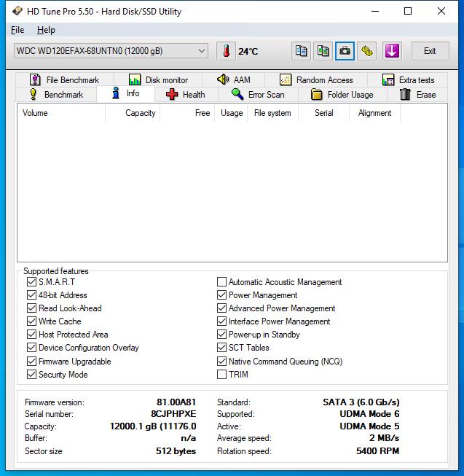Click the HD Tune Pro title bar icon
This screenshot has width=464, height=476.
[x=17, y=11]
